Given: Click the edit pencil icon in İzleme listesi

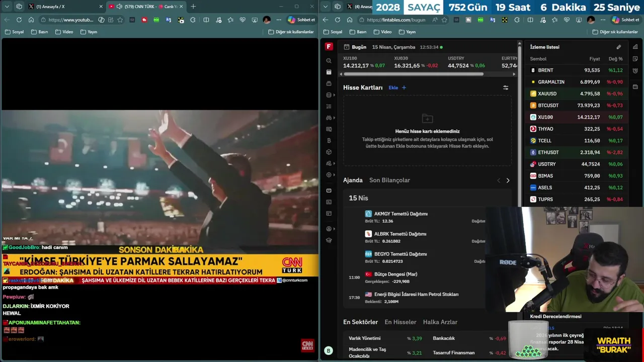Looking at the screenshot, I should click(619, 47).
